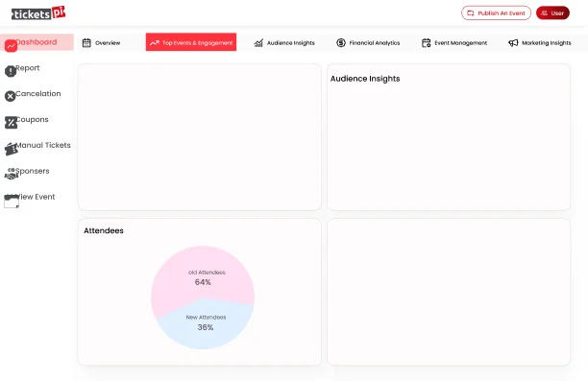
Task: Switch to the Audience Insights tab
Action: coord(284,43)
